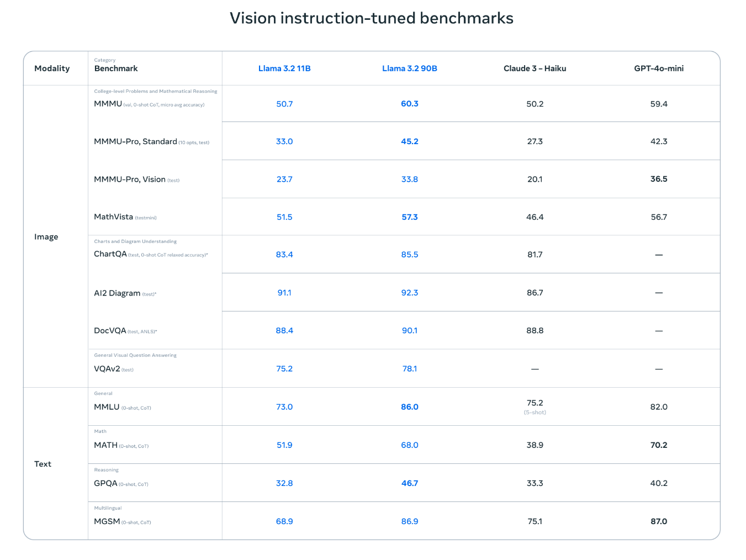Viewport: 746px width, 560px height.
Task: Select the MMMU benchmark row label
Action: 108,104
